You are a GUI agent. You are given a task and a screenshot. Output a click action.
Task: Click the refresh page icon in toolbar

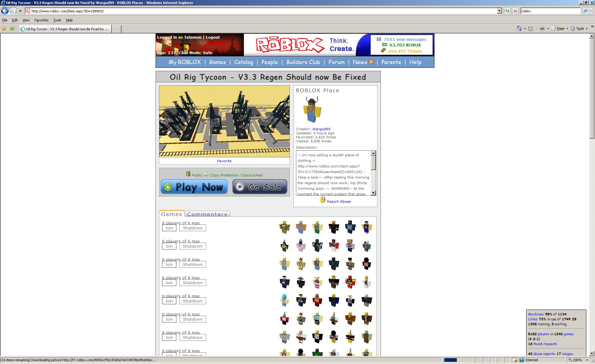click(x=507, y=11)
